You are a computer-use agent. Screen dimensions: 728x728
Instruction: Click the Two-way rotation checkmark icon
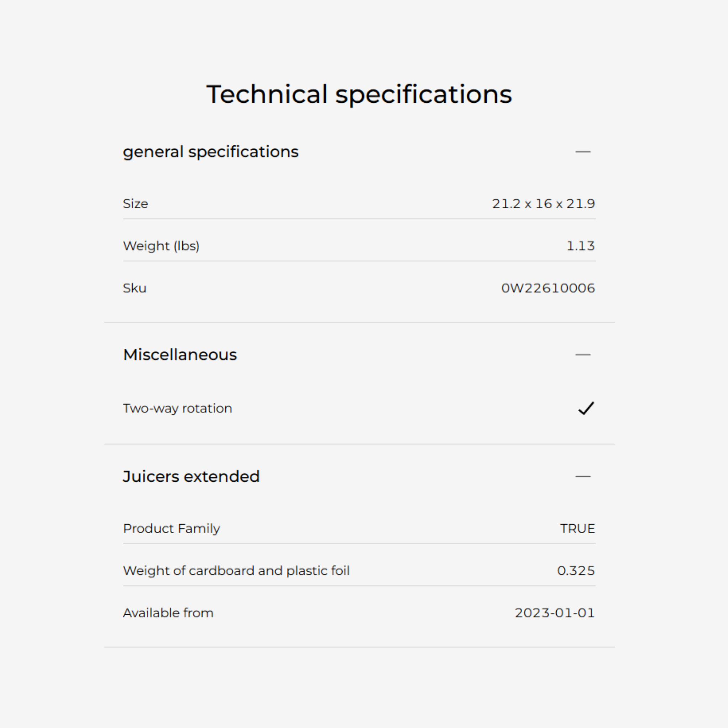(586, 408)
